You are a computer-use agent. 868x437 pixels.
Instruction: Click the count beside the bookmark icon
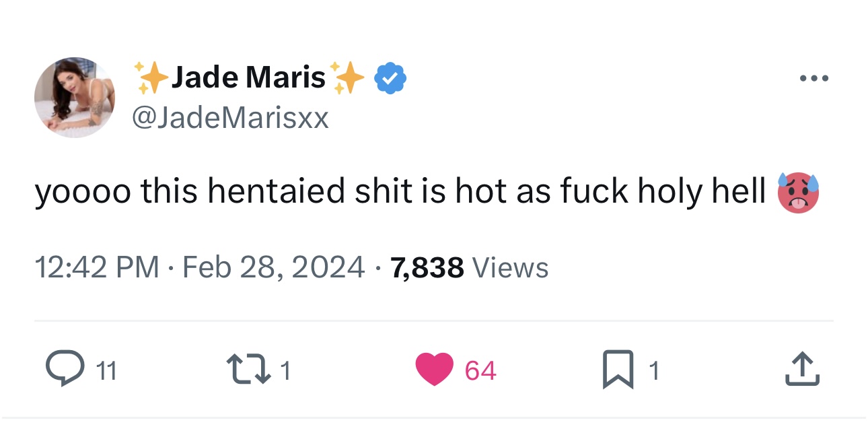(653, 370)
